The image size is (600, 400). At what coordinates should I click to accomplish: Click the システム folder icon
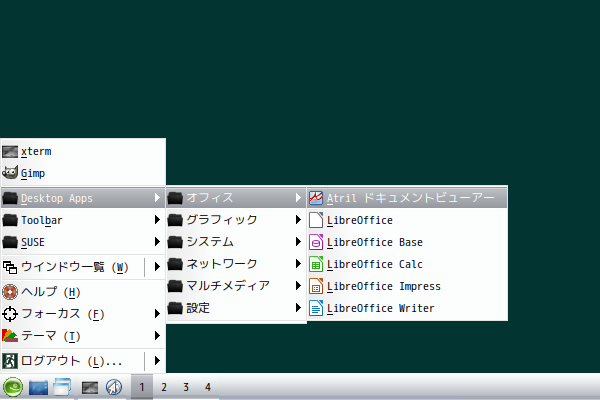coord(175,242)
